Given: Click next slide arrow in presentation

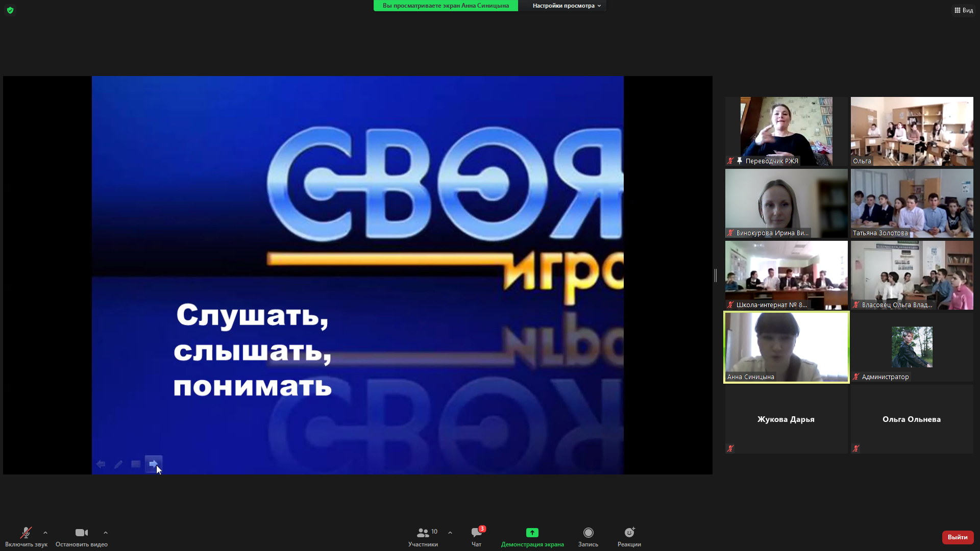Looking at the screenshot, I should click(153, 464).
